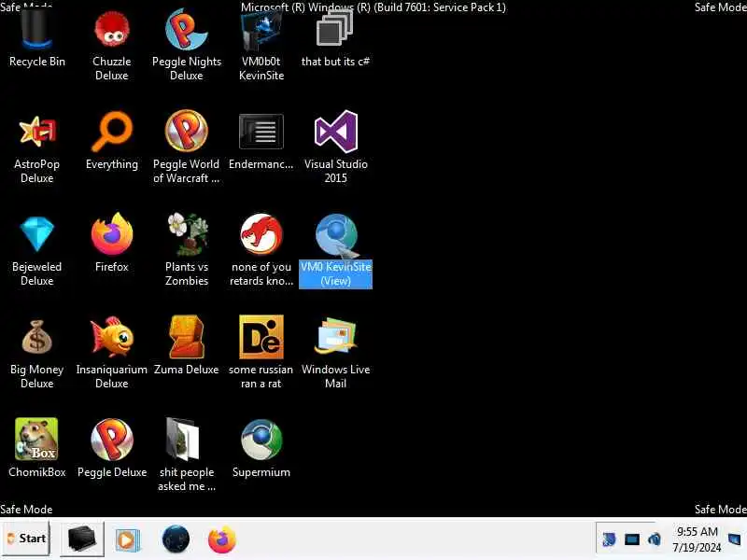This screenshot has height=560, width=747.
Task: Open the dark globe browser taskbar icon
Action: [176, 539]
